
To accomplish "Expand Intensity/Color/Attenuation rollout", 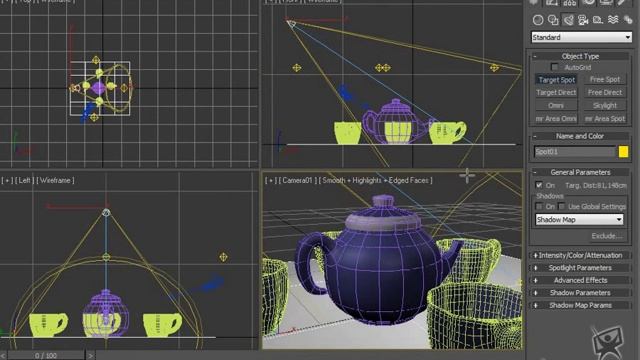I will (580, 255).
